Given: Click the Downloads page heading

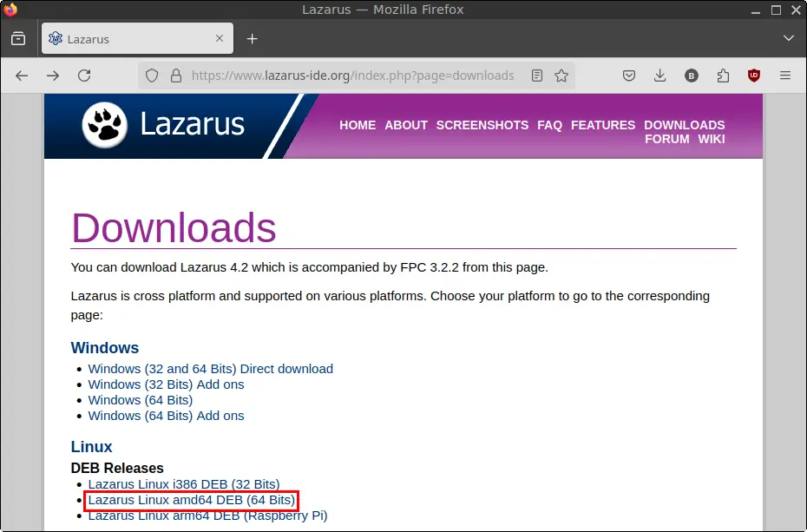Looking at the screenshot, I should [174, 227].
